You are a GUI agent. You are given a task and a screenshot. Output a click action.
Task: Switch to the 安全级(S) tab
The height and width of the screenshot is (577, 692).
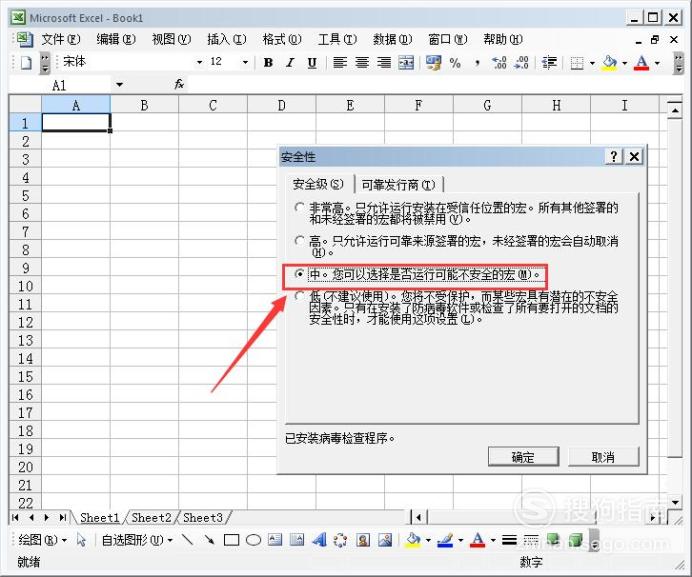(x=318, y=184)
